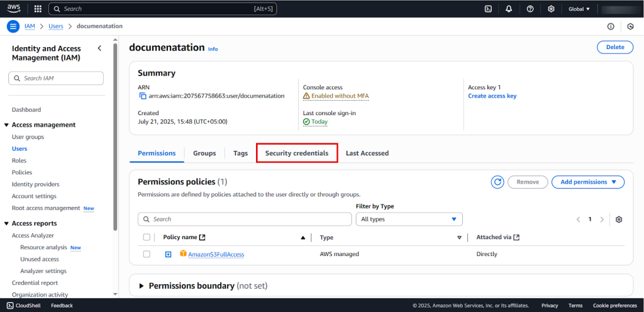The image size is (644, 312).
Task: Click the orange AmazonS3FullAccess policy icon
Action: click(183, 253)
